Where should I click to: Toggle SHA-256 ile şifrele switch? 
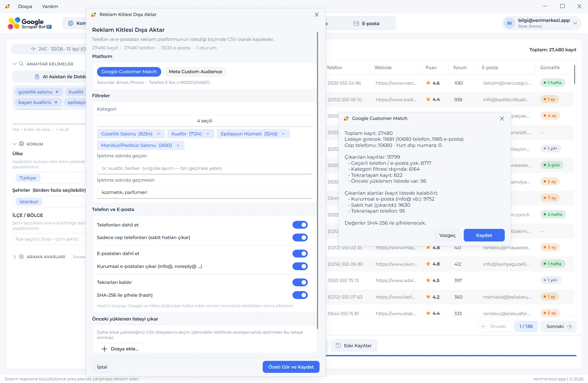coord(300,295)
